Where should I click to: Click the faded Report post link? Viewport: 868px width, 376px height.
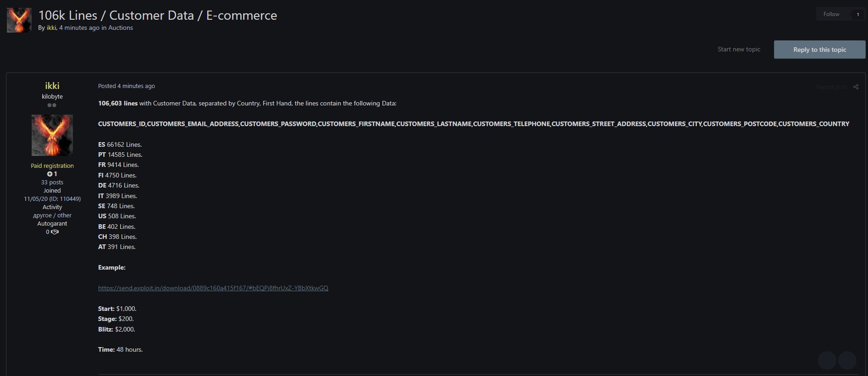coord(831,87)
